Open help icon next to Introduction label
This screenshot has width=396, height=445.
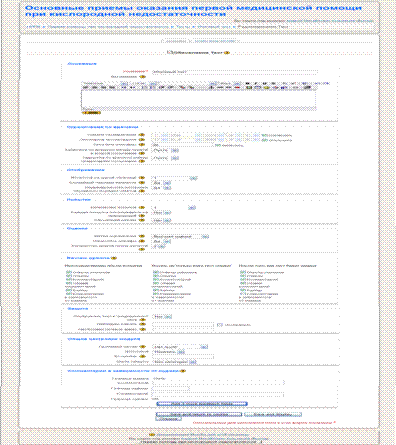point(142,77)
